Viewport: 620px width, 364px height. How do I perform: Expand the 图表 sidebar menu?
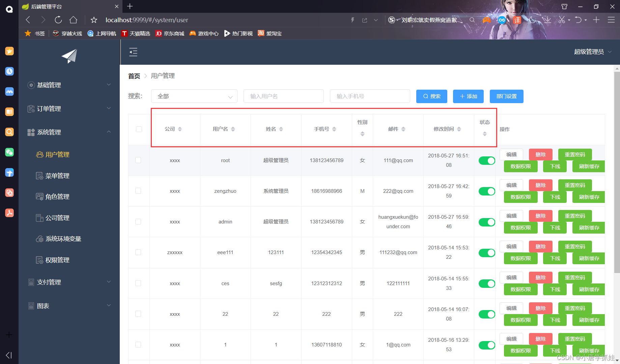[69, 306]
